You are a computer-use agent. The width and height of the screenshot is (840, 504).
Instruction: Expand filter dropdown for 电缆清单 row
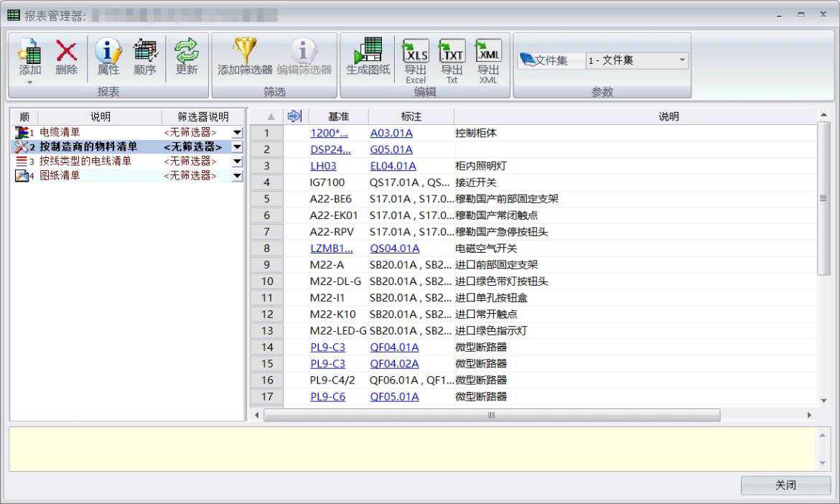237,133
